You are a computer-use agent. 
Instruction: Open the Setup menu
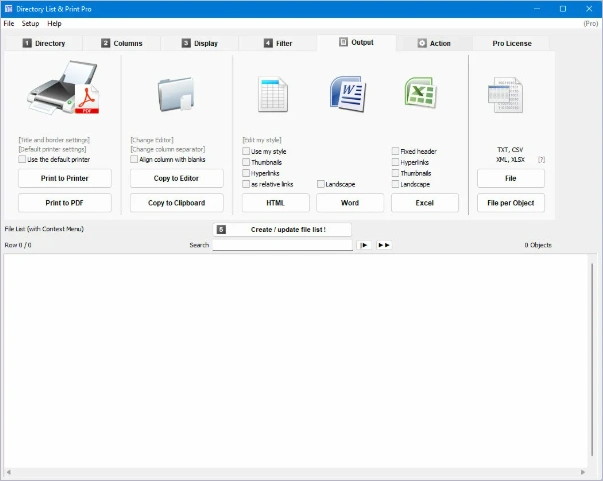pos(31,23)
